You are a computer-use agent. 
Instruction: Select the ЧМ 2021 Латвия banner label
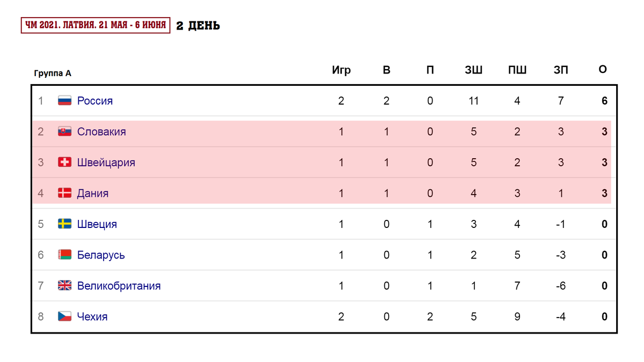pos(96,25)
